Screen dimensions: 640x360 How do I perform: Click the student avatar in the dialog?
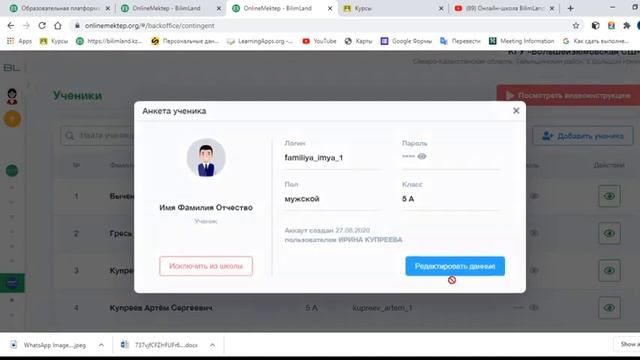point(206,158)
